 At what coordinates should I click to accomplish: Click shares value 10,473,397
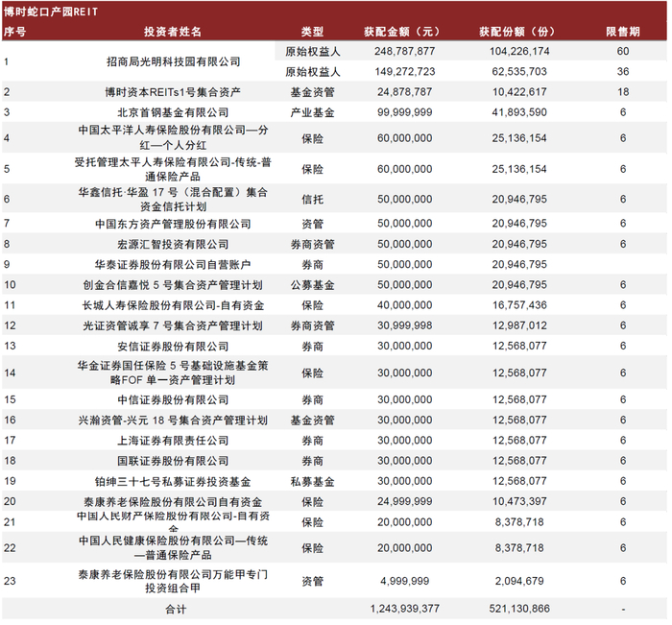click(x=519, y=501)
